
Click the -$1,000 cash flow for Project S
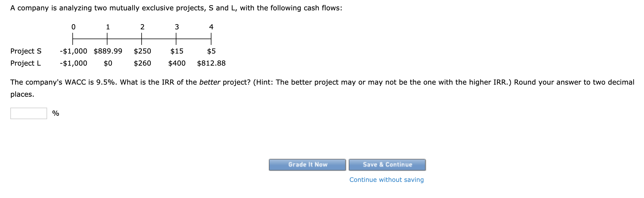point(73,51)
